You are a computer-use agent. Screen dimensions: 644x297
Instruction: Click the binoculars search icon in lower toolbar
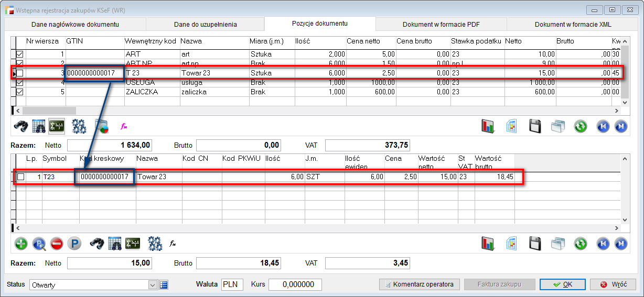[x=98, y=244]
